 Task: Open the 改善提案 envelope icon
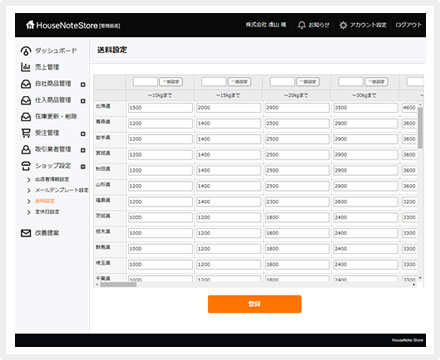(26, 233)
